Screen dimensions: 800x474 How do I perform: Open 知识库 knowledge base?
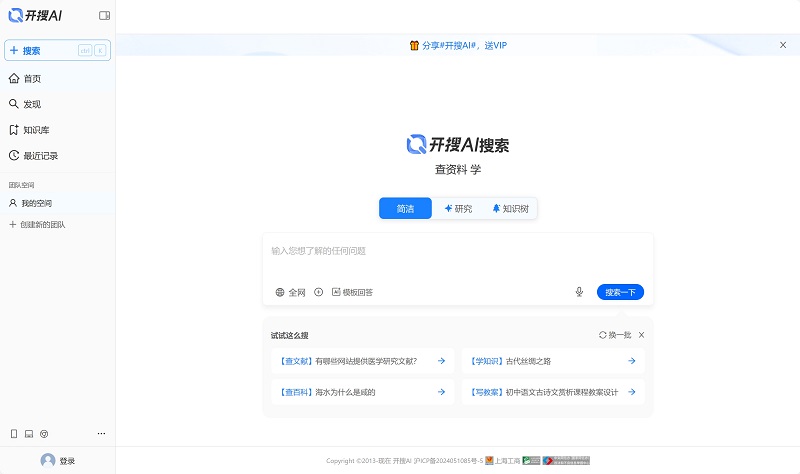coord(57,130)
